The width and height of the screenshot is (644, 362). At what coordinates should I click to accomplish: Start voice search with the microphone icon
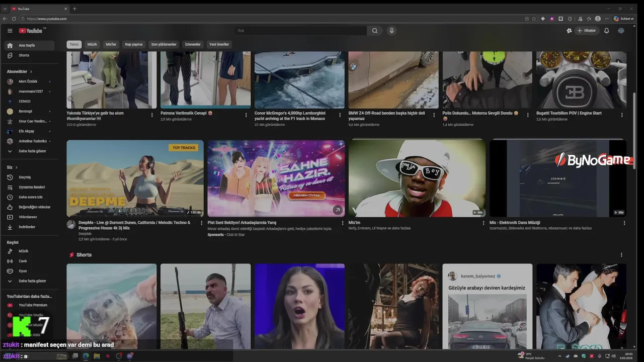391,31
